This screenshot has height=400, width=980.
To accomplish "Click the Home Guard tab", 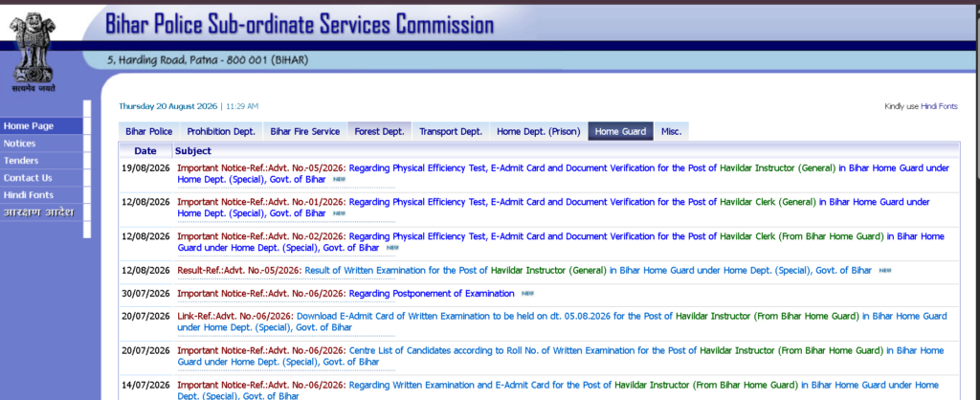I will point(620,131).
